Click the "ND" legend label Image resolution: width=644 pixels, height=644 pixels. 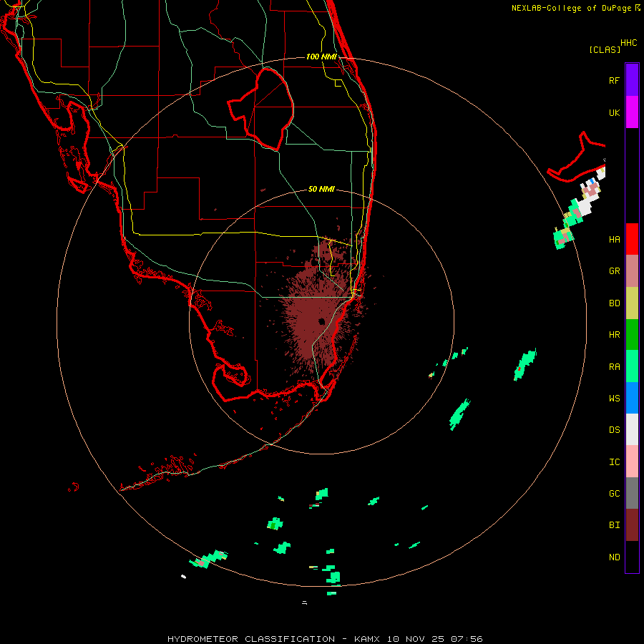pyautogui.click(x=614, y=557)
